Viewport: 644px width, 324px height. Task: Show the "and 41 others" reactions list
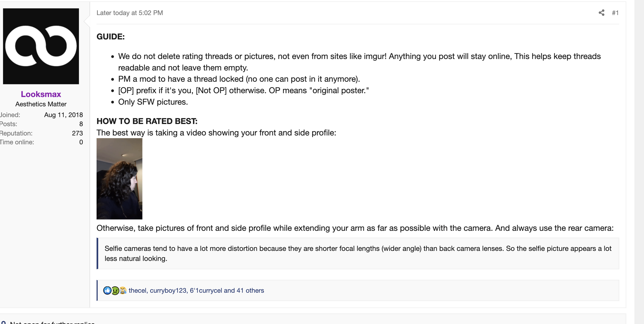click(244, 290)
